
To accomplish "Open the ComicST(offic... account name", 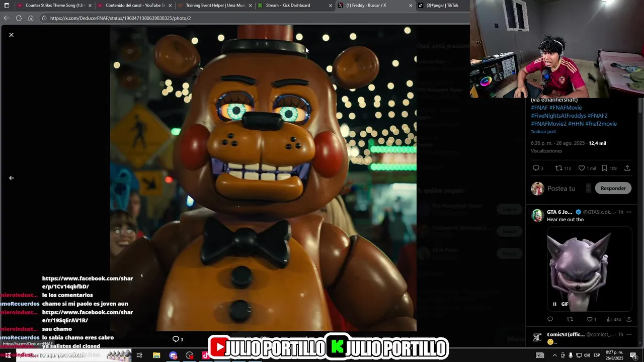I will point(566,334).
